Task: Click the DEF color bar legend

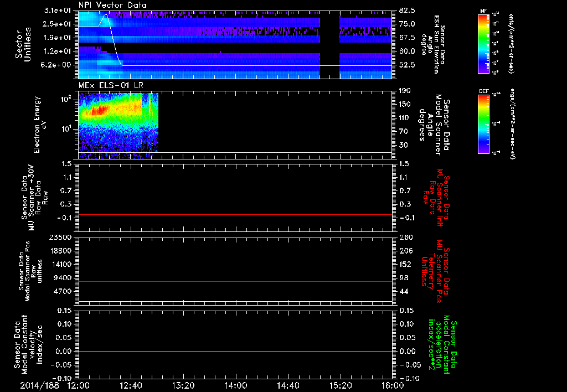Action: coord(483,125)
